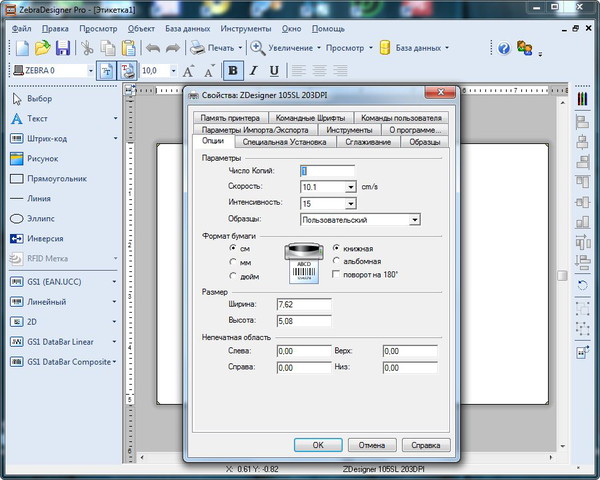Viewport: 600px width, 480px height.
Task: Click the Ширина input field
Action: point(303,304)
